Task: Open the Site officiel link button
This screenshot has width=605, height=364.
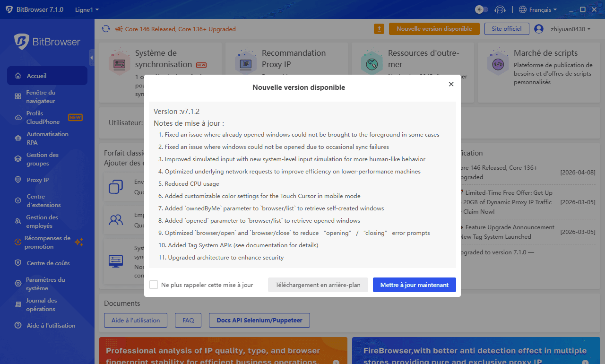Action: (507, 29)
